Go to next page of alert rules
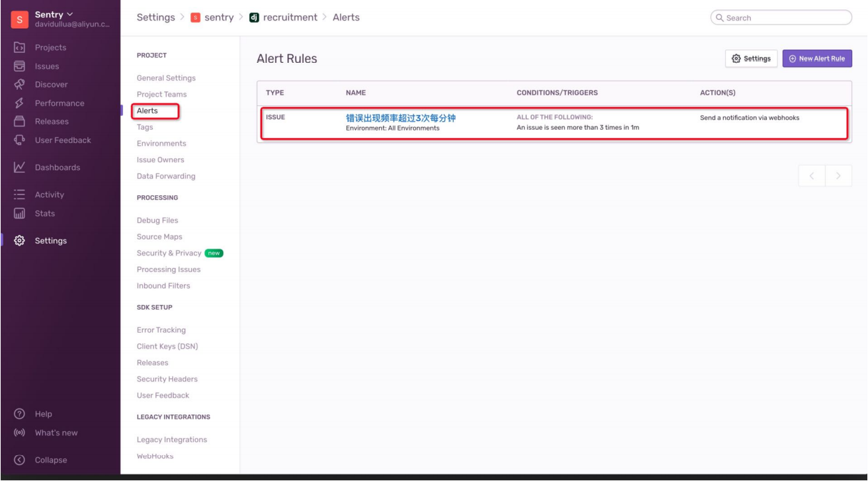 [x=838, y=176]
